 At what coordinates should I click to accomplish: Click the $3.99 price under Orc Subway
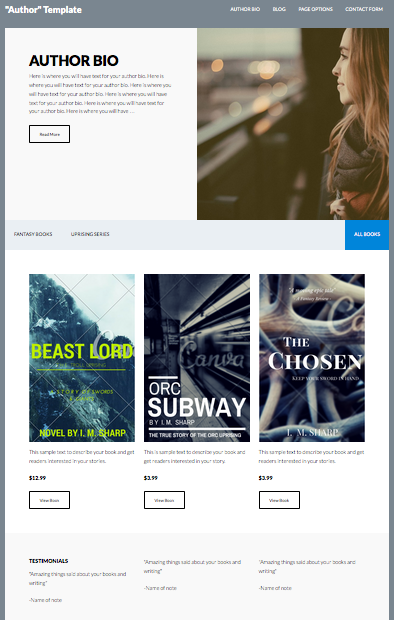click(151, 478)
